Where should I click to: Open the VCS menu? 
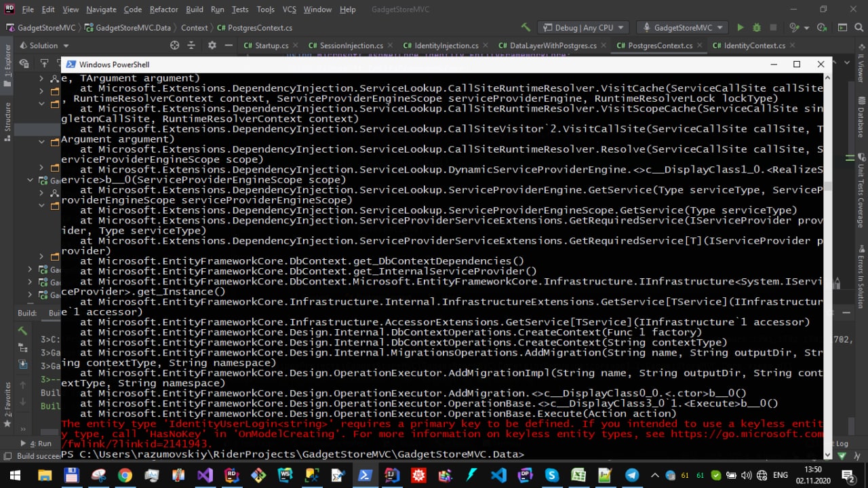[x=290, y=10]
